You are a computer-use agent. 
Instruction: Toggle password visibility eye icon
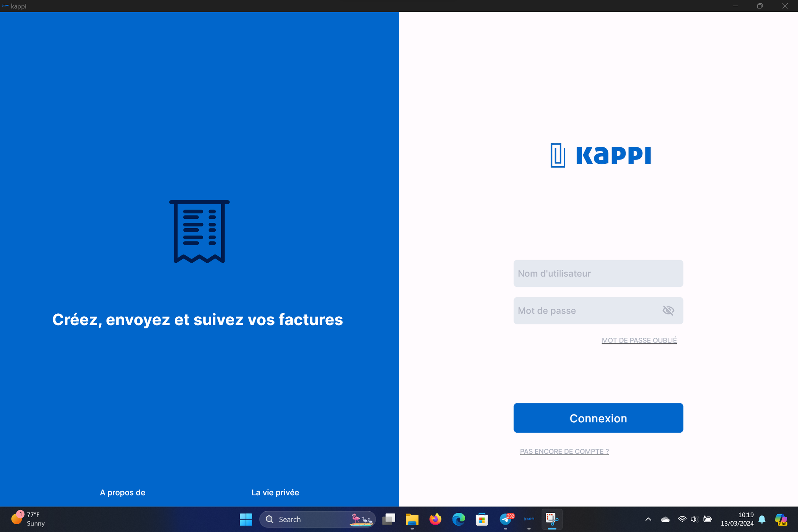click(x=668, y=310)
